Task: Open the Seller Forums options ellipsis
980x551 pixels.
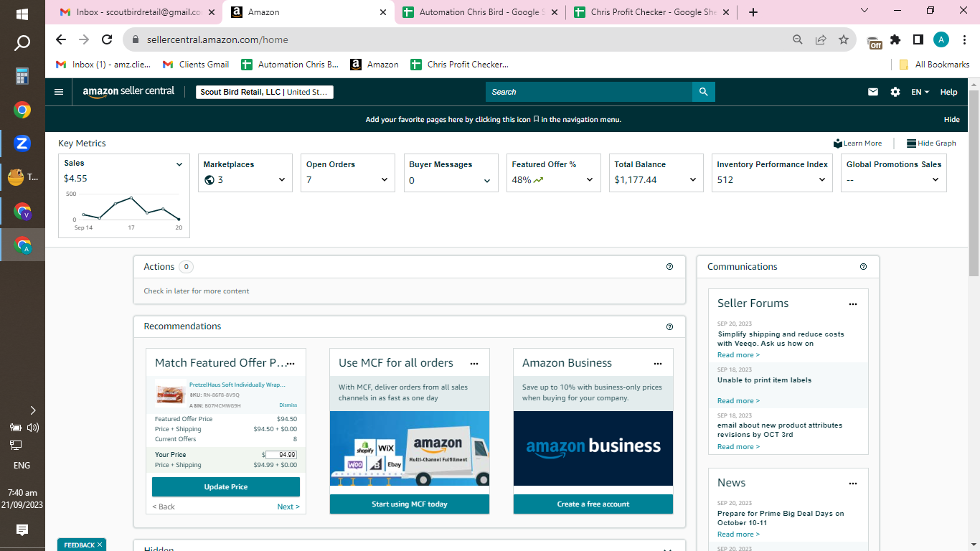Action: [853, 304]
